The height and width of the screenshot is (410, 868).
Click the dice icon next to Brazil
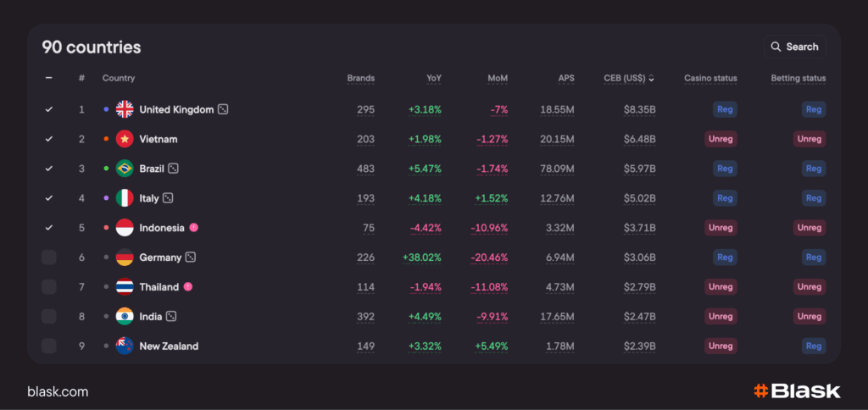173,169
